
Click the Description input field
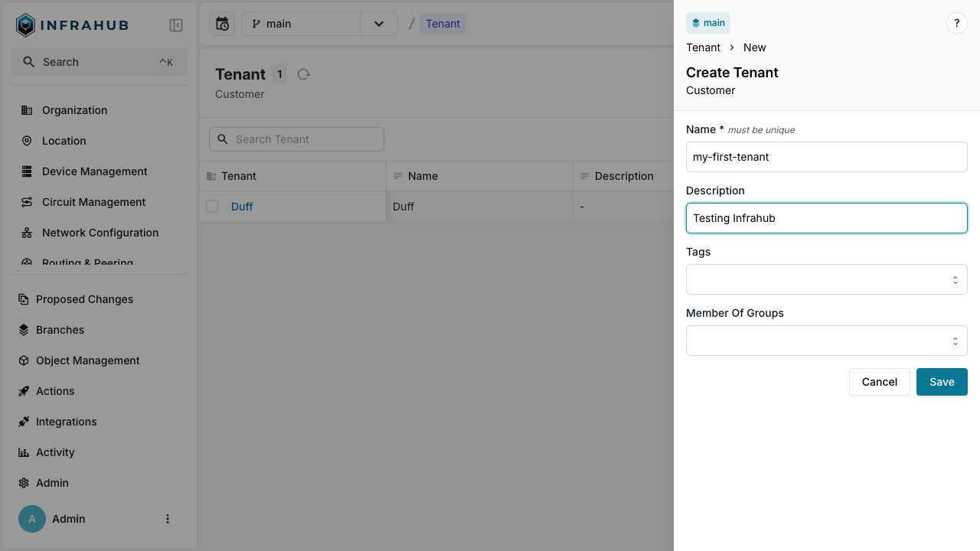click(827, 218)
